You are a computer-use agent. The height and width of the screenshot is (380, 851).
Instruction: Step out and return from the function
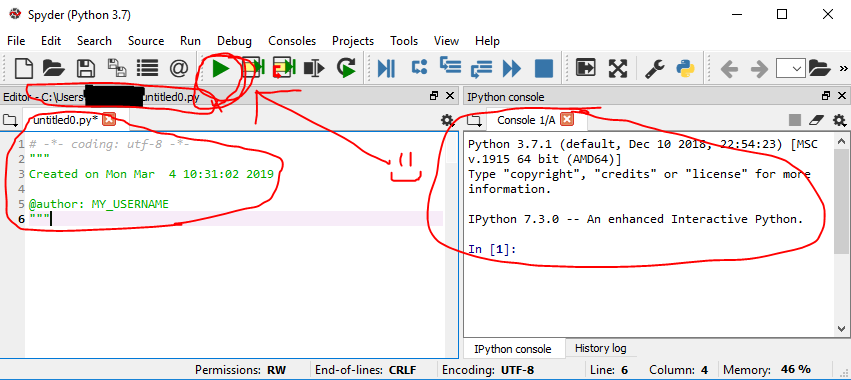click(x=481, y=68)
